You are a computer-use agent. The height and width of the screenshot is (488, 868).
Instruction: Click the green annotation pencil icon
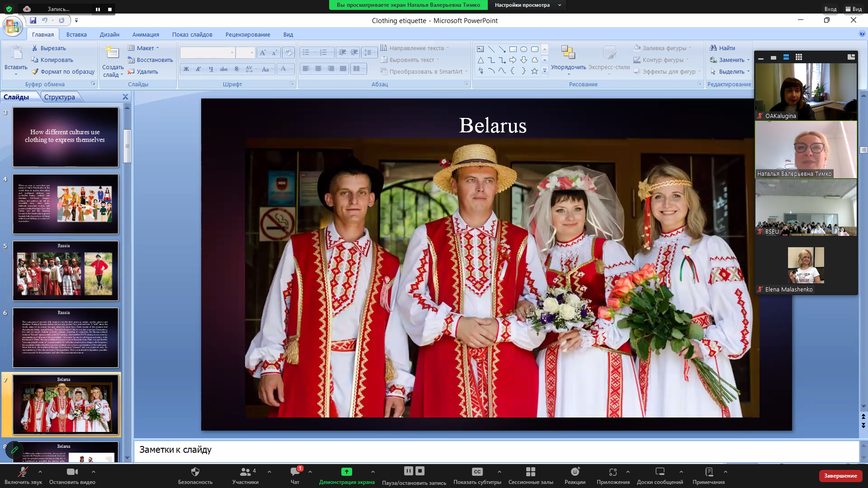coord(14,450)
